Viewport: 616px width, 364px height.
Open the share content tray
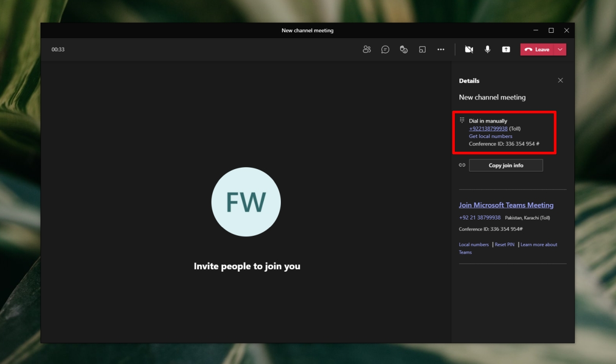(506, 49)
